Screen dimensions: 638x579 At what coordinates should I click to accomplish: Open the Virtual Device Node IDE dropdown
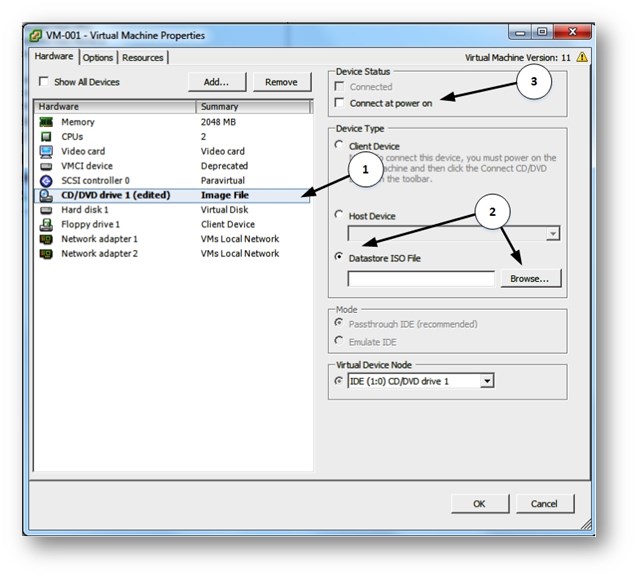(487, 381)
